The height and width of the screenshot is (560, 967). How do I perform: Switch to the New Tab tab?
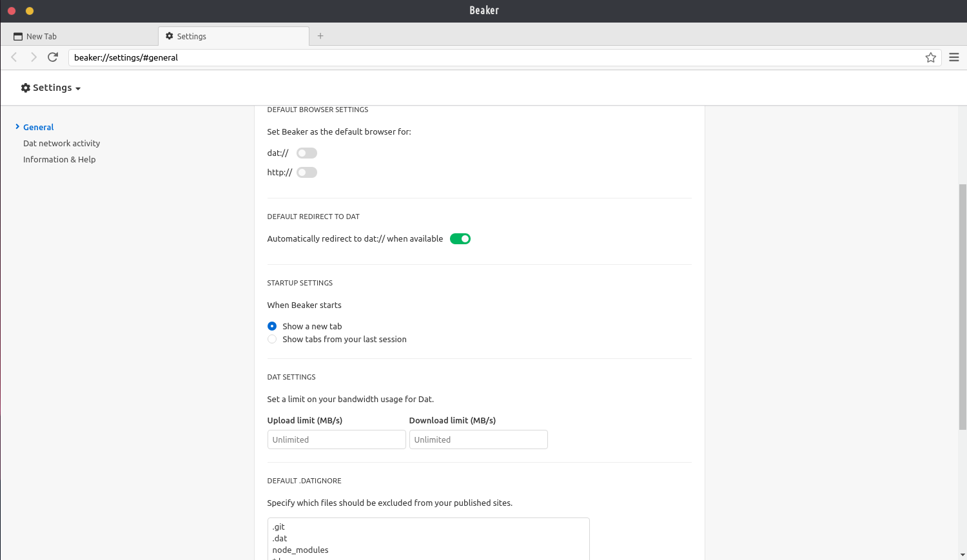[41, 37]
